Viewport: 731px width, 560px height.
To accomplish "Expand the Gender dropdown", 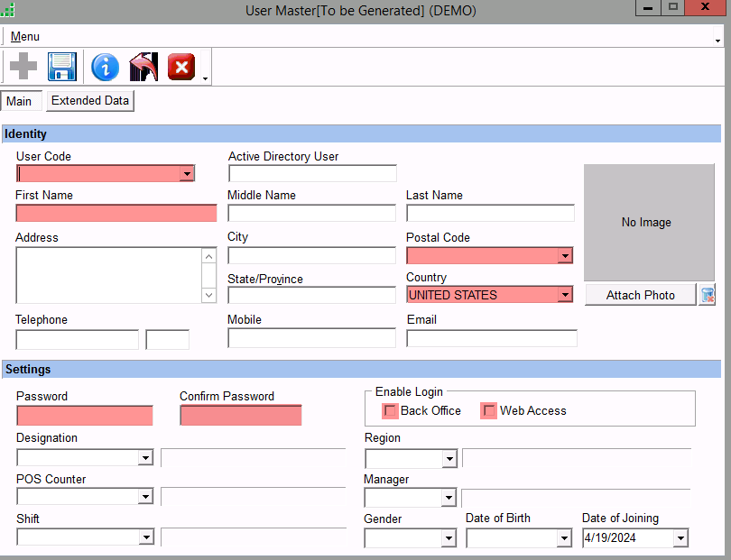I will coord(449,538).
